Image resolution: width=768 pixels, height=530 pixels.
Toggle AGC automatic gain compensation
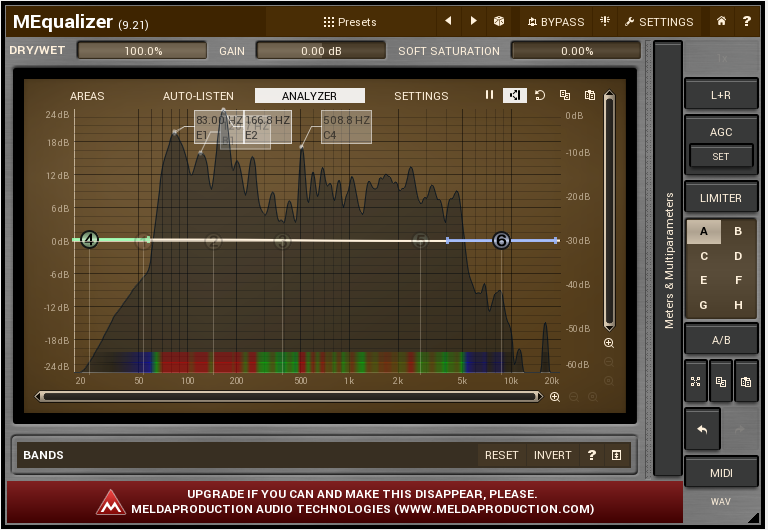[x=720, y=132]
